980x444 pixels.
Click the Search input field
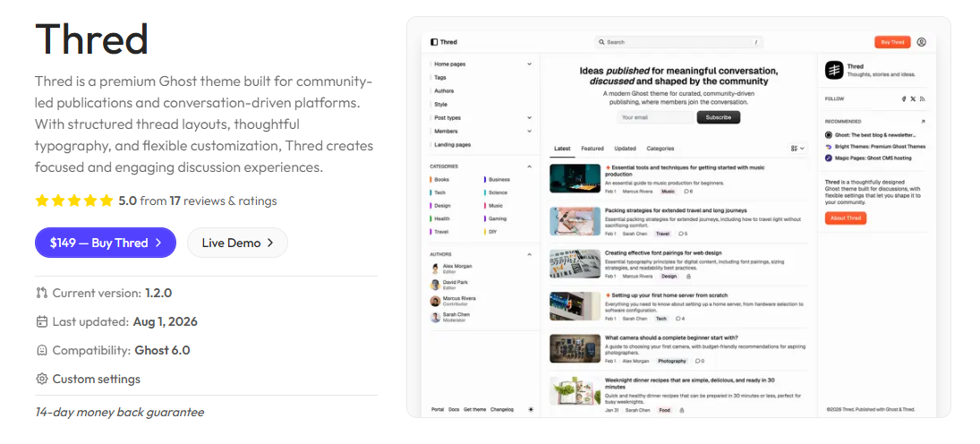[678, 43]
